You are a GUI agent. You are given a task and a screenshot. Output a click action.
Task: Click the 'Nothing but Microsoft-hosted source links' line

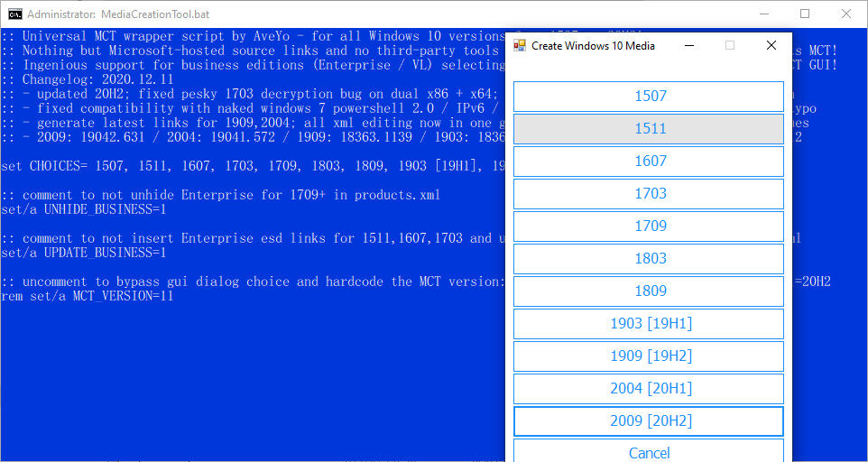[x=254, y=51]
